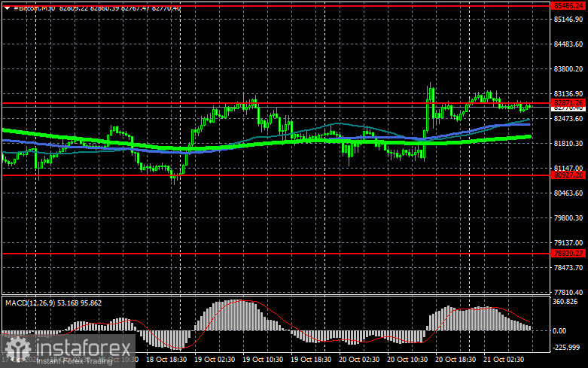Viewport: 588px width, 368px height.
Task: Click the 81810.30 price scale value
Action: coord(568,144)
